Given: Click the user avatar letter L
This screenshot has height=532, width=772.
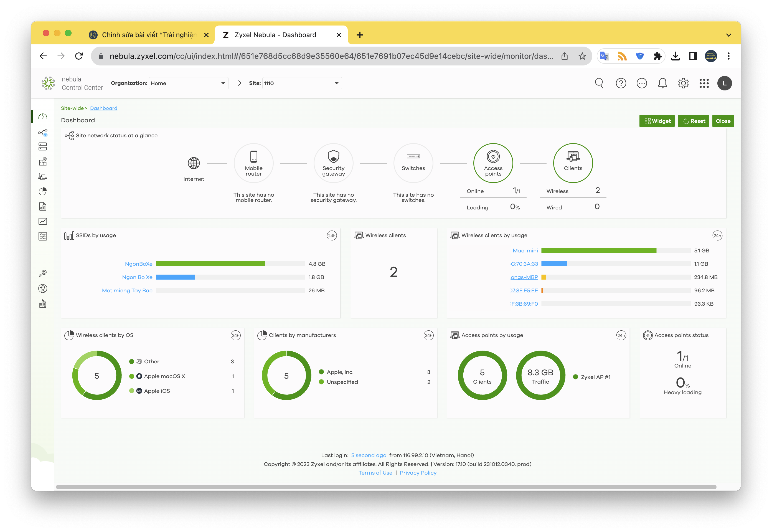Looking at the screenshot, I should [x=724, y=83].
